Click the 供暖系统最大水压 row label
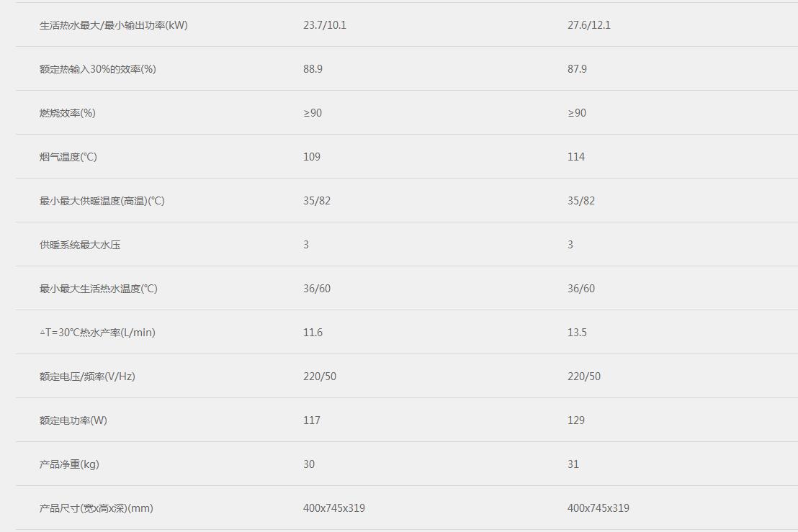798x532 pixels. point(80,245)
